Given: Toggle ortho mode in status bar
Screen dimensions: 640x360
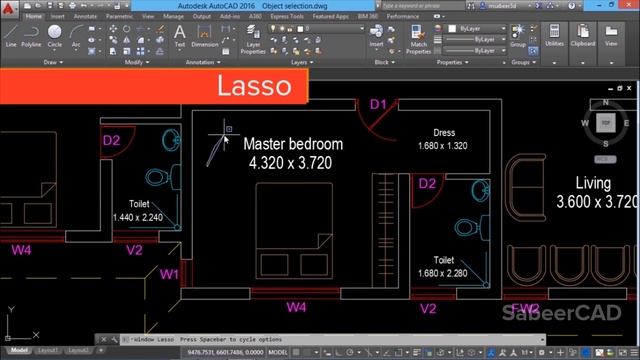Looking at the screenshot, I should [x=338, y=352].
